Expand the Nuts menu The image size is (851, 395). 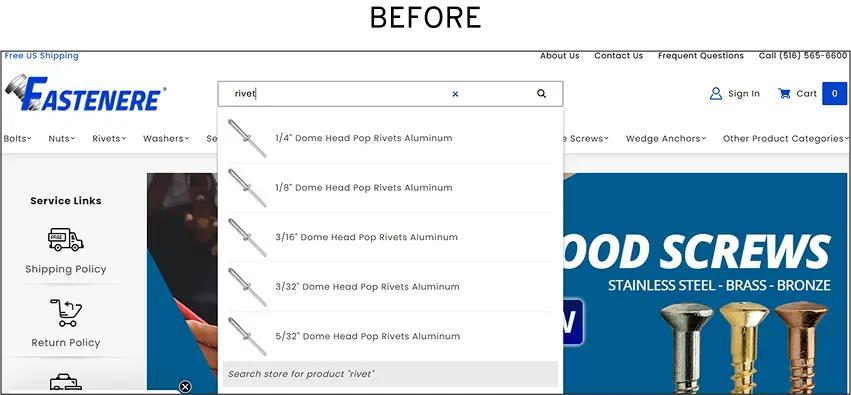point(62,138)
